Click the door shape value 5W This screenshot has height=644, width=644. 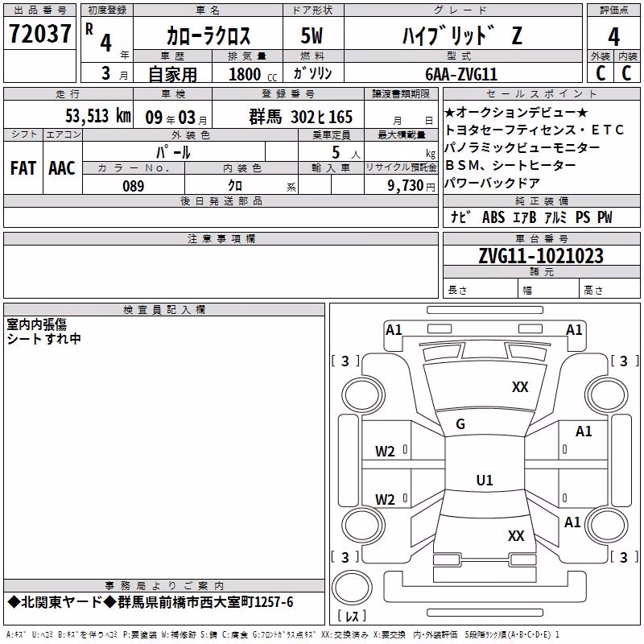[312, 35]
